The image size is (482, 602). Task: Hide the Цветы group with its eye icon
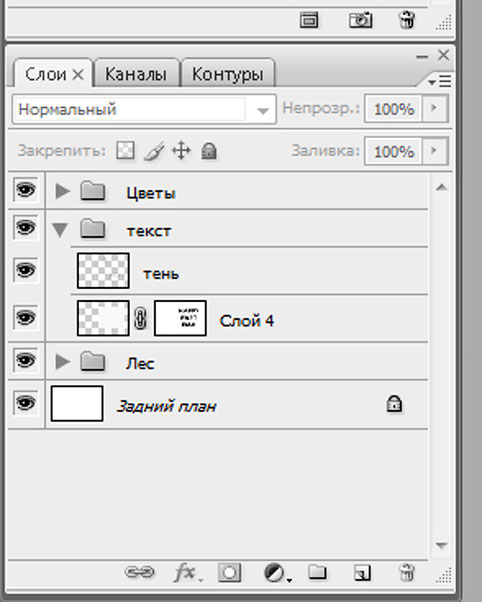click(x=26, y=190)
